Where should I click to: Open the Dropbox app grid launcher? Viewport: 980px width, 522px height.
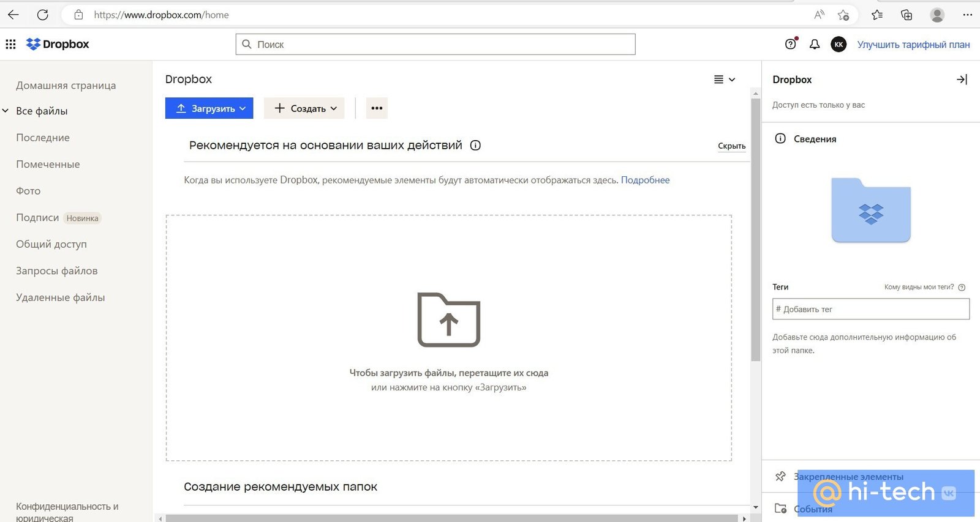pos(10,44)
